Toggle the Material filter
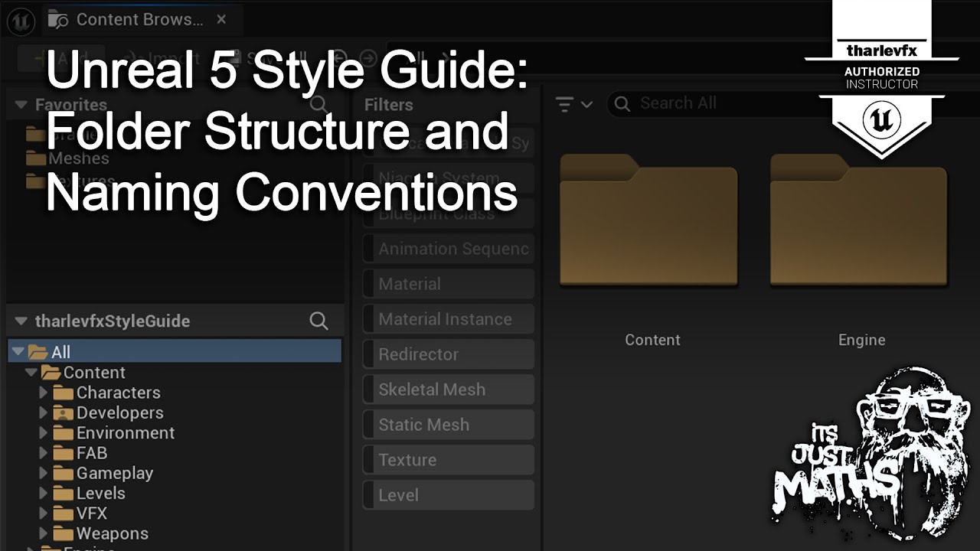Viewport: 980px width, 551px height. coord(448,284)
